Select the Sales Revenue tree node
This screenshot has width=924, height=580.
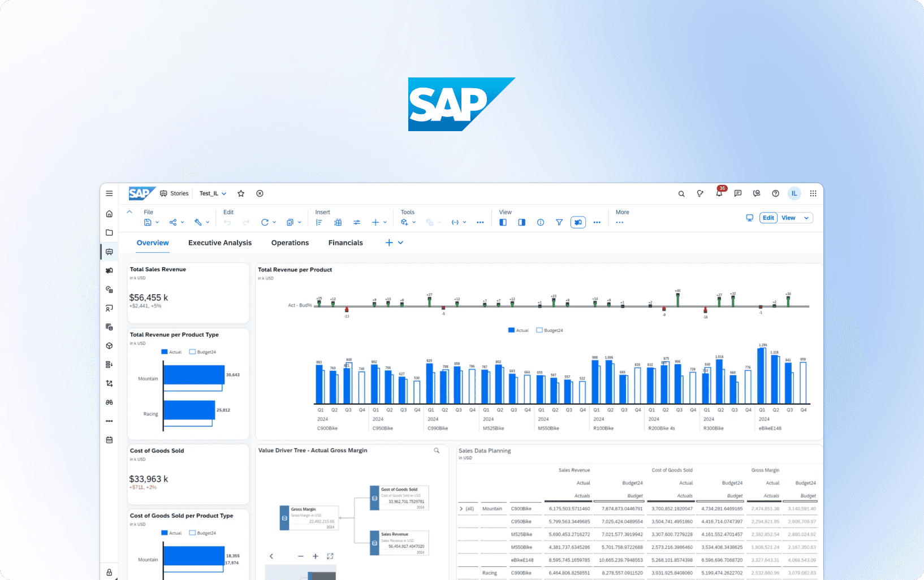point(399,543)
